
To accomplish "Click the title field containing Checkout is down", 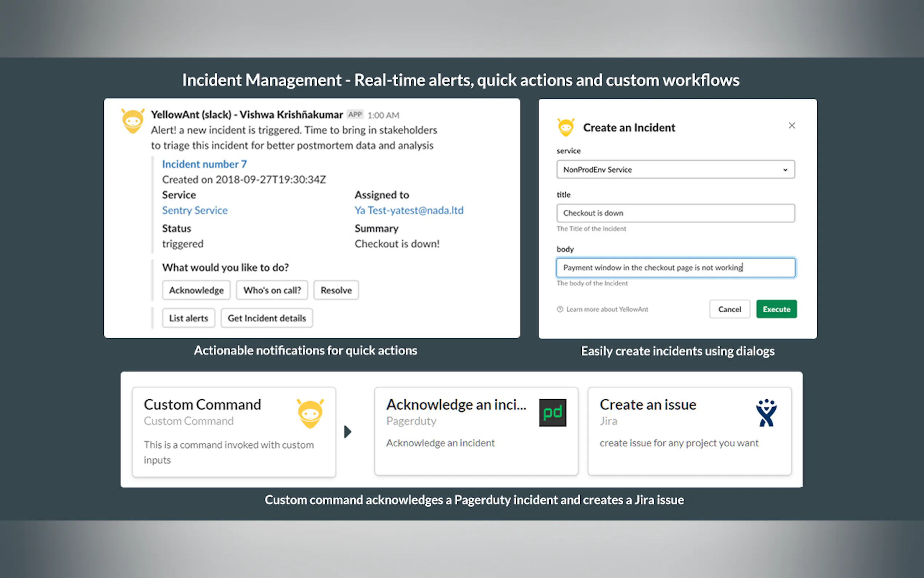I will pos(675,213).
